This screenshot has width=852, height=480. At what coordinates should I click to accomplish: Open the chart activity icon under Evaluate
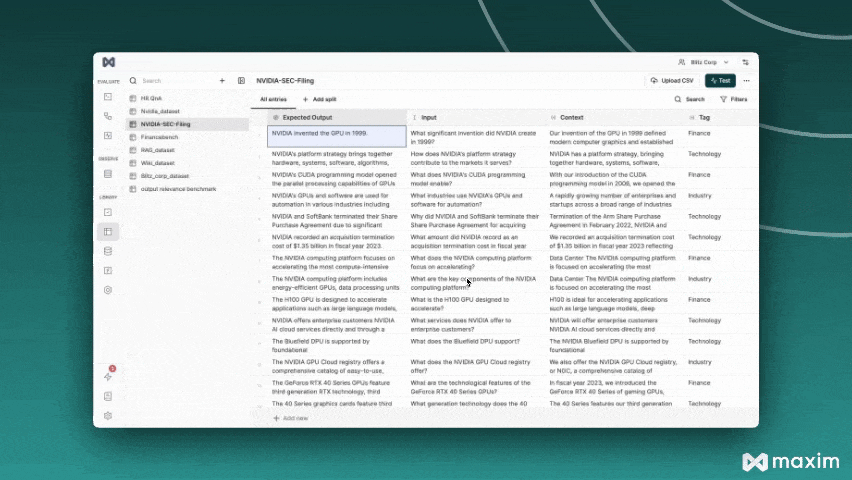108,135
